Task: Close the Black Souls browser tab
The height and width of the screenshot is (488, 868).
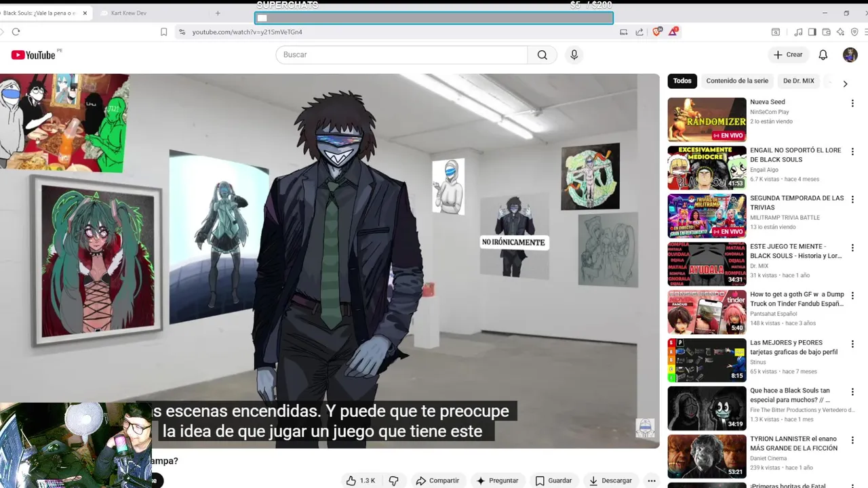Action: 85,13
